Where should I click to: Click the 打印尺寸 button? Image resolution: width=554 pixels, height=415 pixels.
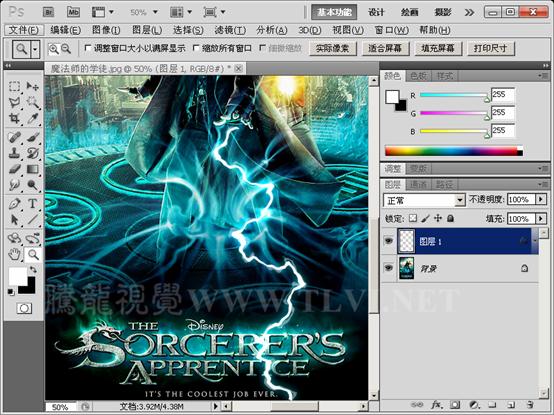(x=490, y=48)
